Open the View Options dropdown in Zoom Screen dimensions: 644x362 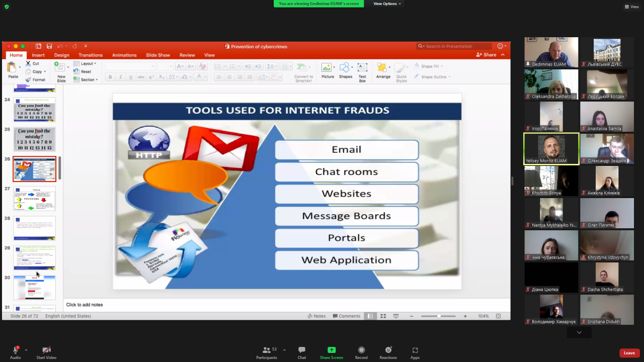[387, 4]
